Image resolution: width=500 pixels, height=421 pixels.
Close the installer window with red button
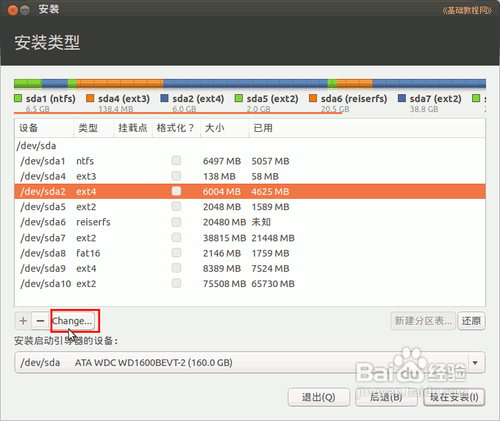pos(13,10)
